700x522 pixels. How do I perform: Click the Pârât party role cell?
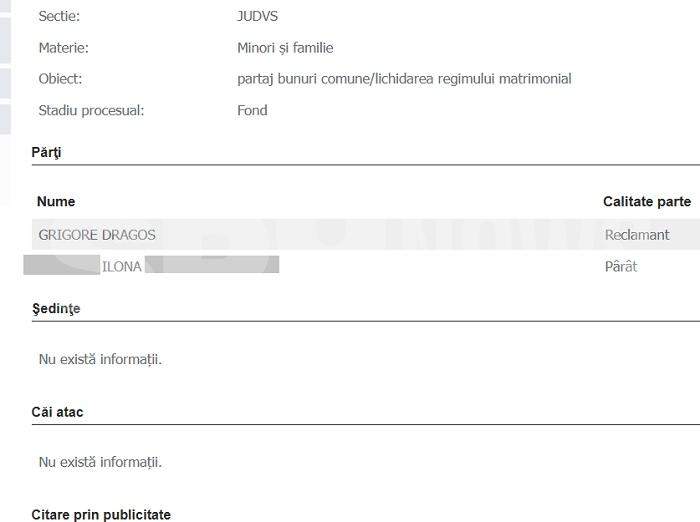click(621, 266)
